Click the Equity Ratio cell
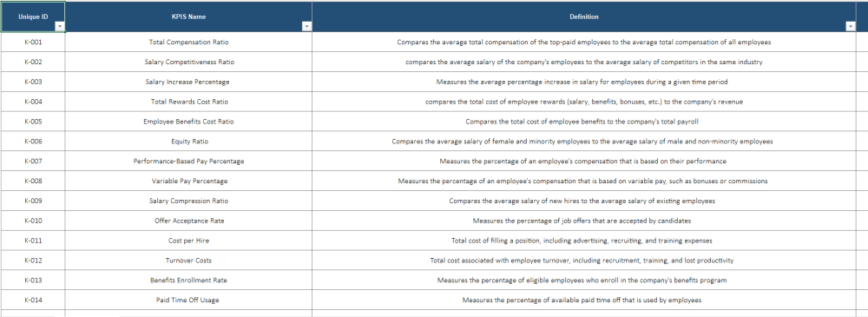Image resolution: width=868 pixels, height=317 pixels. pyautogui.click(x=188, y=142)
